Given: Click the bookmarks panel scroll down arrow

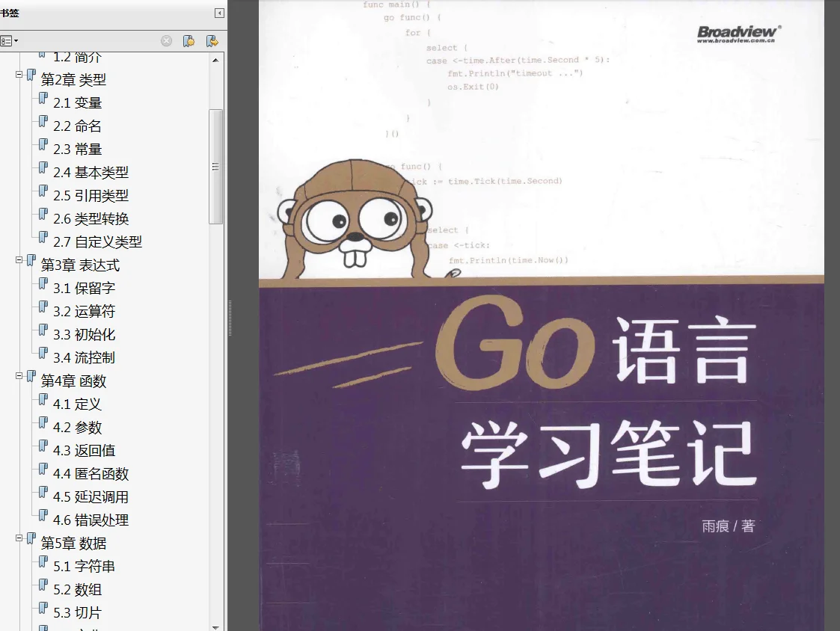Looking at the screenshot, I should tap(215, 627).
